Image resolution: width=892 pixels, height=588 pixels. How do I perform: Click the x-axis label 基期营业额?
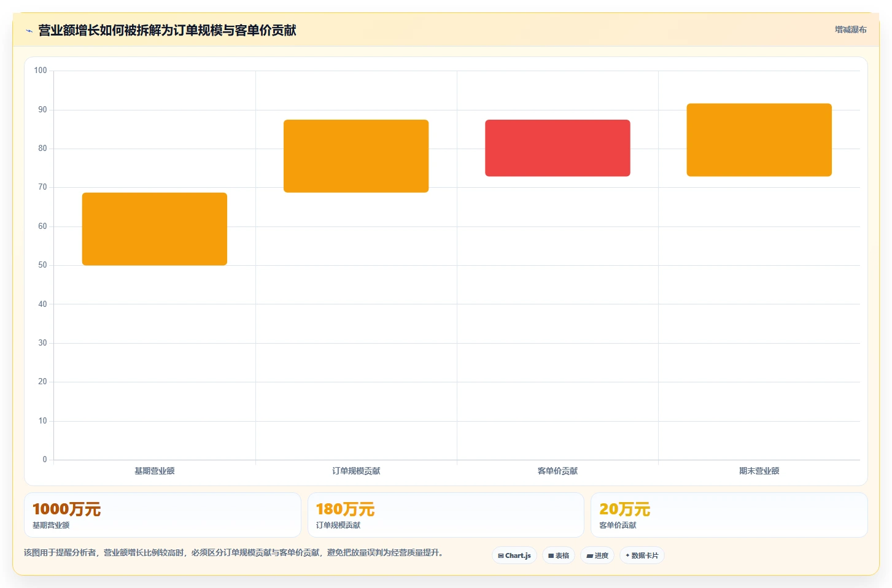(155, 471)
